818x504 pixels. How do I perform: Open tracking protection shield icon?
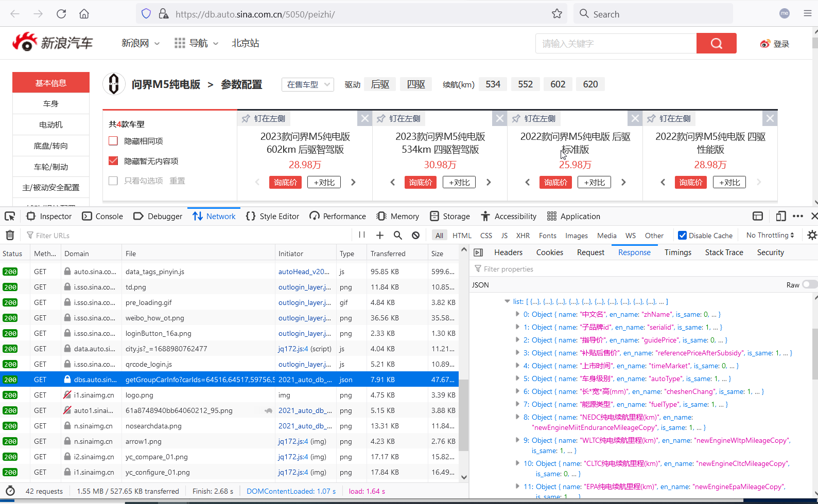[x=146, y=14]
